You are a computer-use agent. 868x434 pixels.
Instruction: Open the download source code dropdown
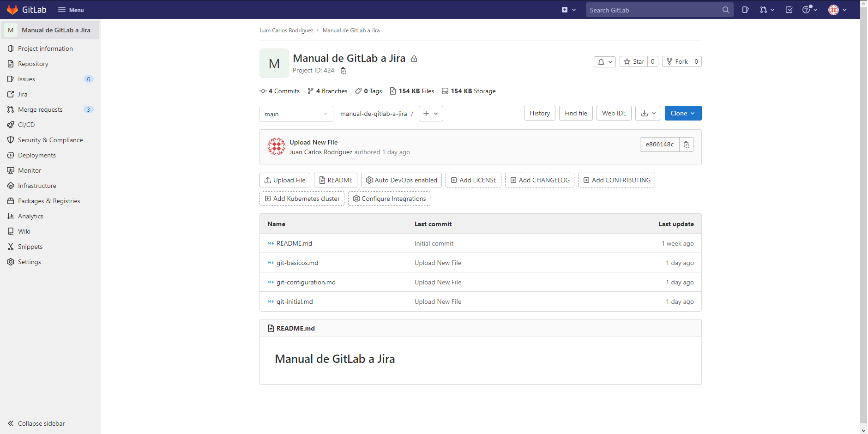pos(648,113)
